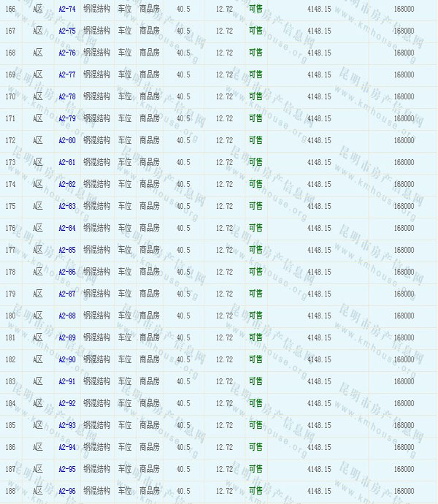
Task: View details for unit A2-81
Action: pyautogui.click(x=66, y=162)
